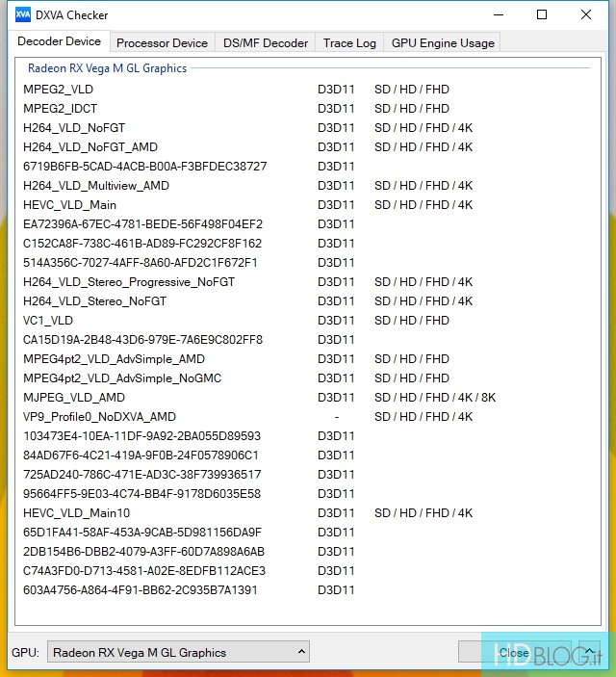Image resolution: width=616 pixels, height=677 pixels.
Task: Switch to the Decoder Device tab
Action: coord(59,41)
